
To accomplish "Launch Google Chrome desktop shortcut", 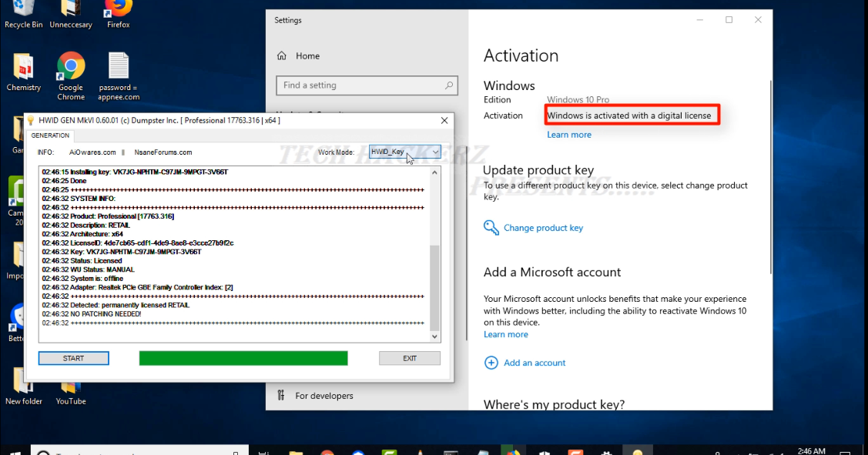I will click(x=71, y=76).
